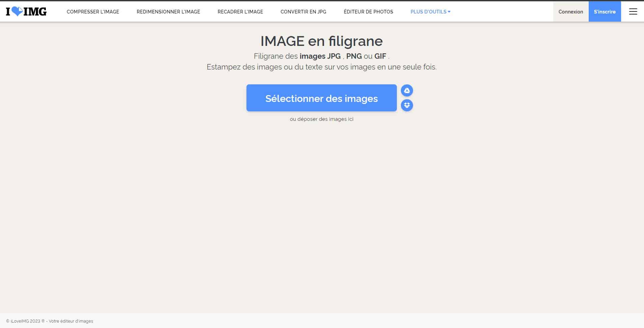
Task: Click the S'inscrire button
Action: pos(605,11)
